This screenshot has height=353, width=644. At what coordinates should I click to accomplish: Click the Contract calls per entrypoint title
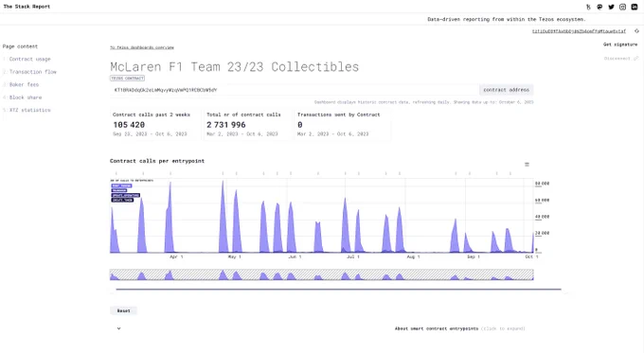pos(157,161)
